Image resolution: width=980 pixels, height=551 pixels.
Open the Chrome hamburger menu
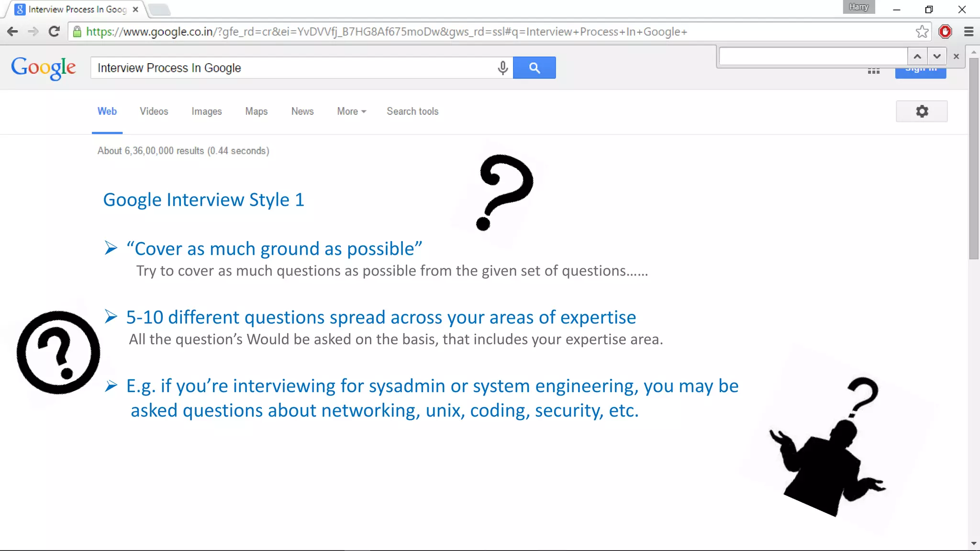pyautogui.click(x=969, y=32)
